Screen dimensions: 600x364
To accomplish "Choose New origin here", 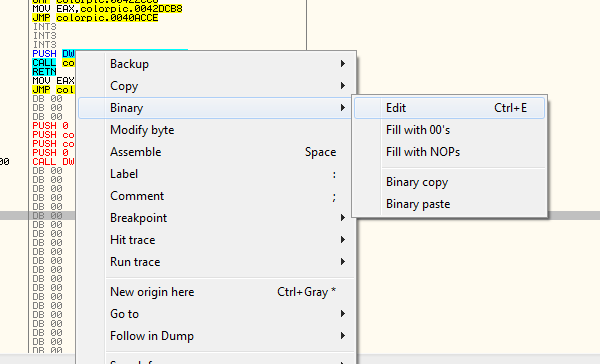I will tap(216, 292).
